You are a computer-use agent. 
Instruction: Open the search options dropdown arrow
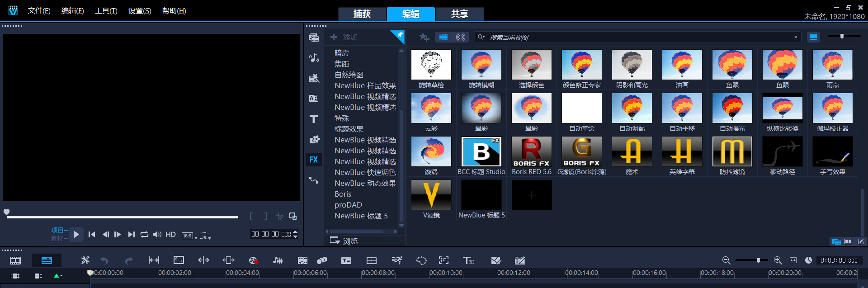pyautogui.click(x=481, y=37)
